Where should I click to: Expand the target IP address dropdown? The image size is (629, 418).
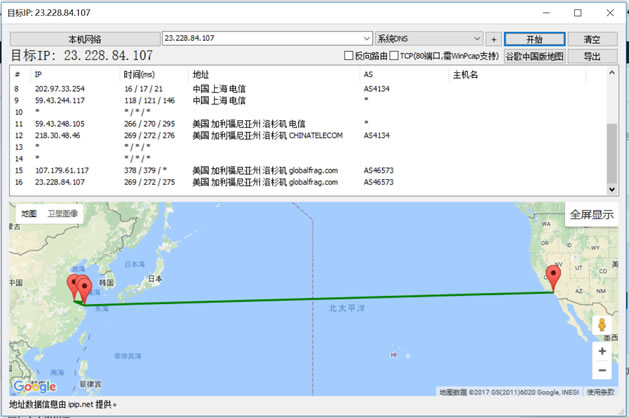(367, 39)
